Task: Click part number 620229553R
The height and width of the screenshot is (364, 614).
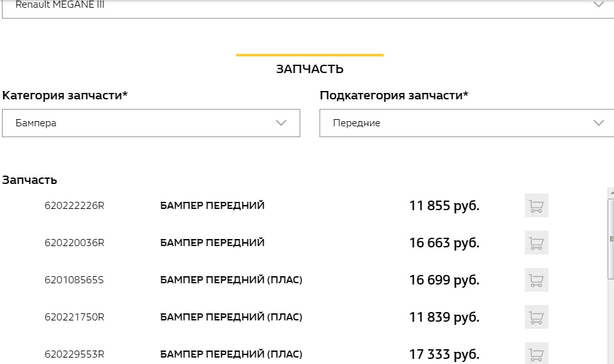Action: click(x=74, y=354)
